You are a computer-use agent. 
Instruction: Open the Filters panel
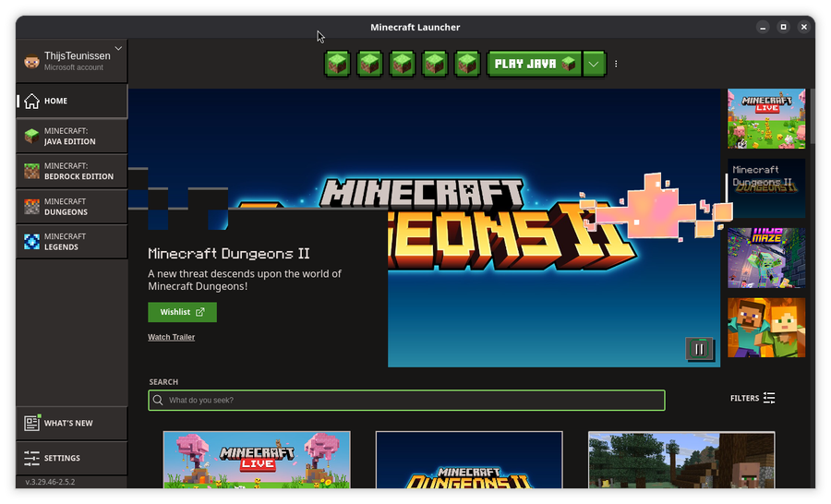click(753, 398)
